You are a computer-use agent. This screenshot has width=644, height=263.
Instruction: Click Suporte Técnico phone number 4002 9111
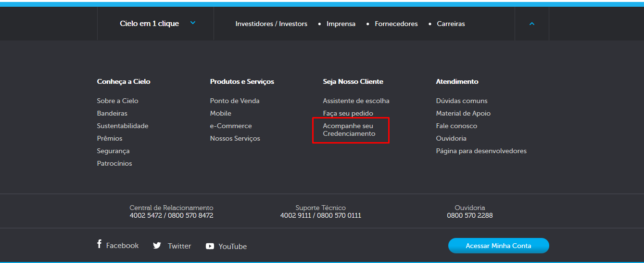tap(296, 215)
